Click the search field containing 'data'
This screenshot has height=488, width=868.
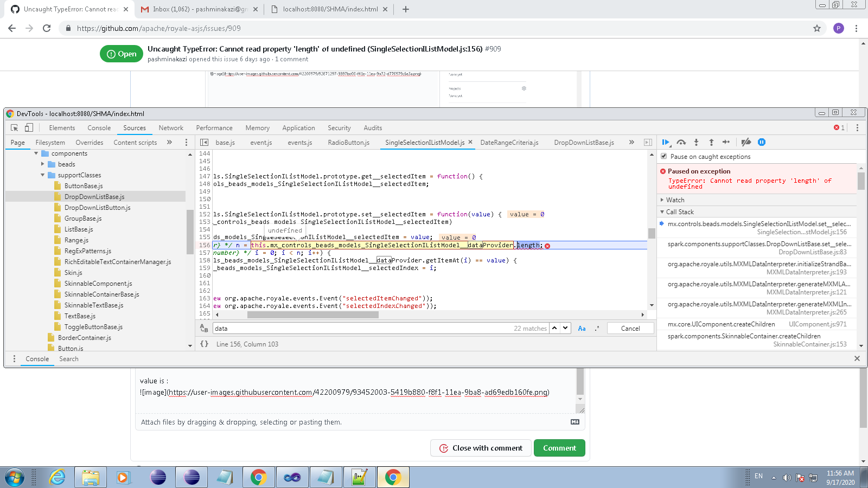click(x=380, y=328)
